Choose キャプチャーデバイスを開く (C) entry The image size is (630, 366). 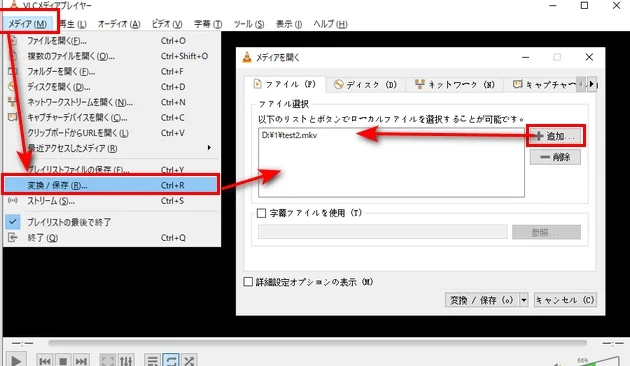112,117
